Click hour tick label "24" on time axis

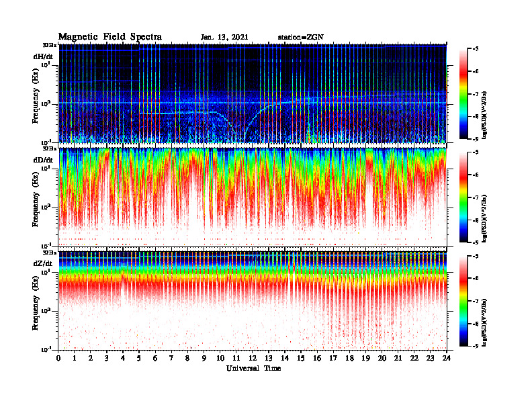click(x=447, y=358)
